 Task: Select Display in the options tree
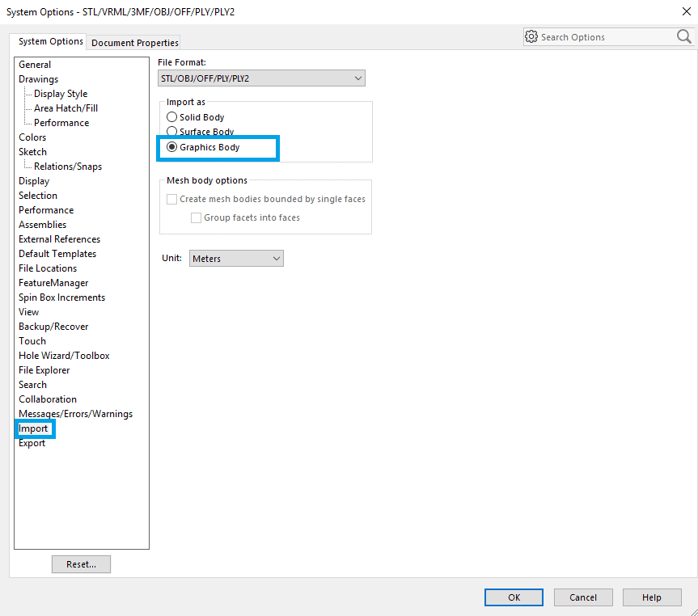(34, 181)
